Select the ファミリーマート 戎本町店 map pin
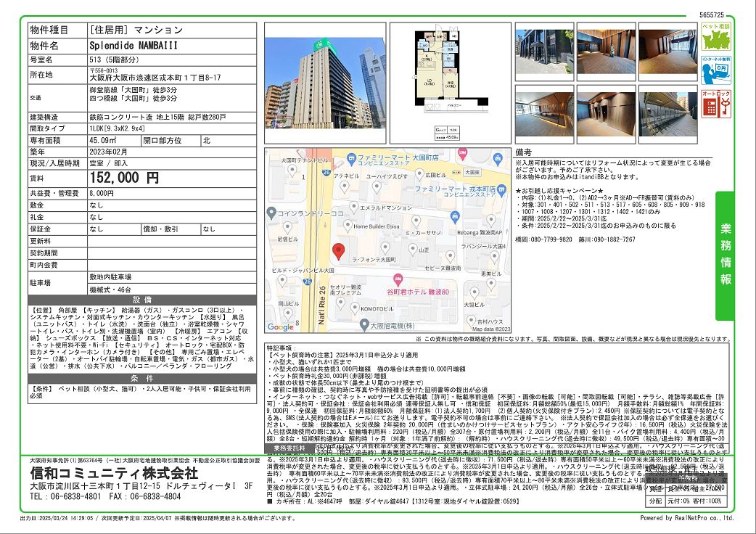 (503, 192)
